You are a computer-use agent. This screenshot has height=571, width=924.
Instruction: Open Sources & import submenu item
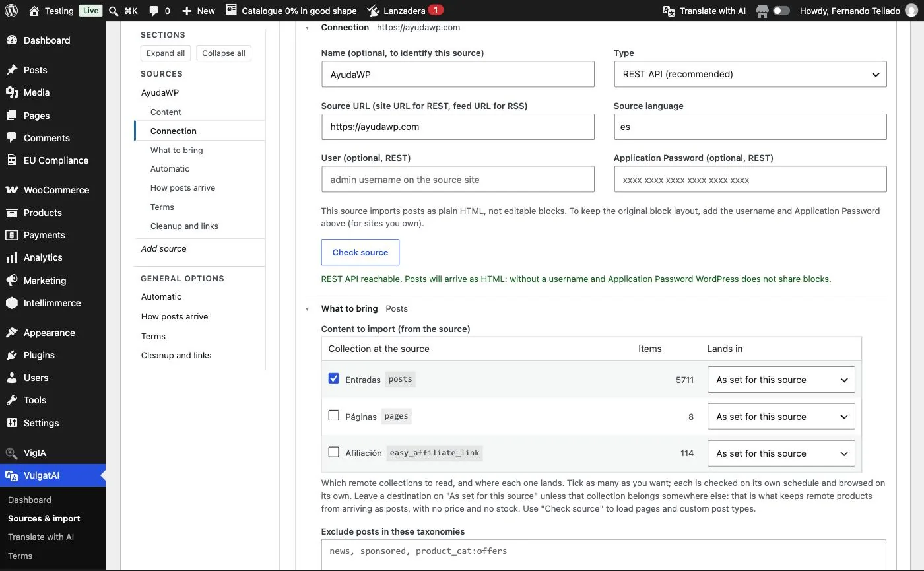(44, 518)
